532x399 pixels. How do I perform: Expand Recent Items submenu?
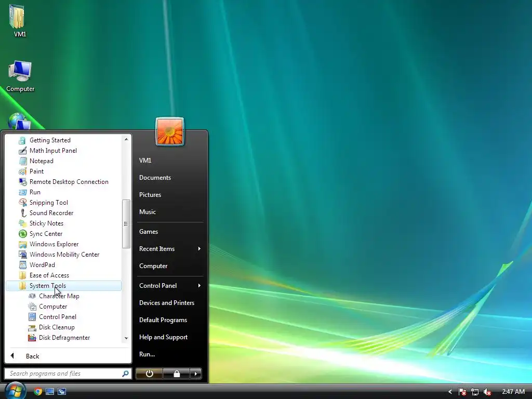(x=170, y=249)
